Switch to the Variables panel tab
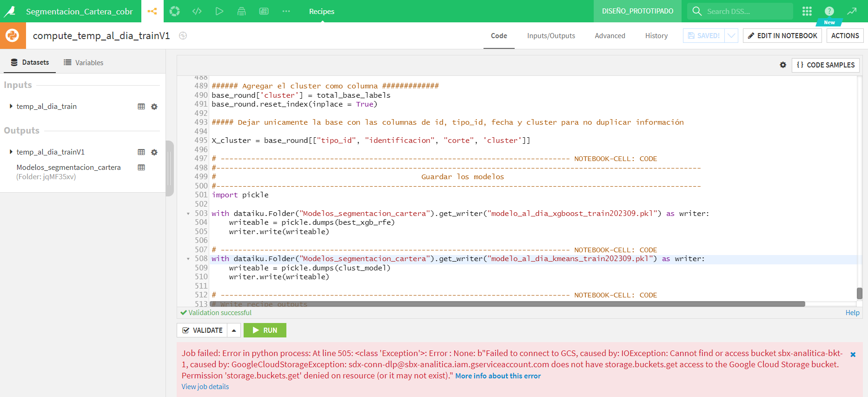868x397 pixels. pyautogui.click(x=84, y=62)
